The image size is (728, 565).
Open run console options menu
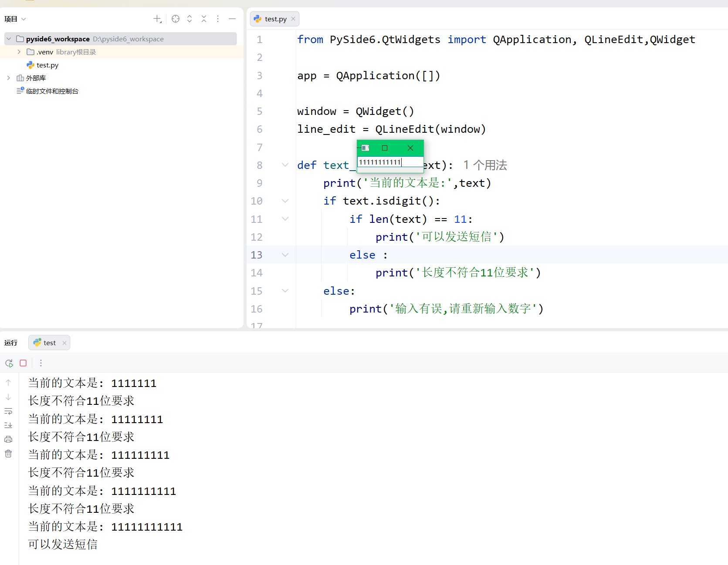tap(41, 363)
